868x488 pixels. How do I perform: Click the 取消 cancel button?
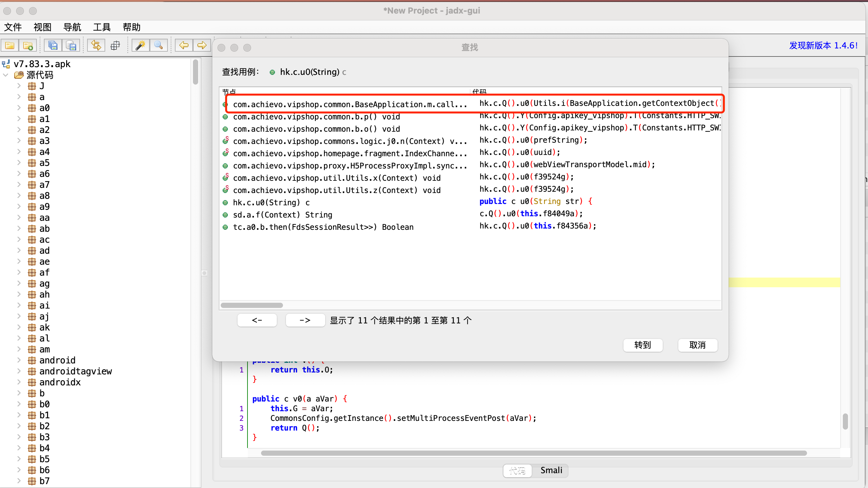click(698, 345)
